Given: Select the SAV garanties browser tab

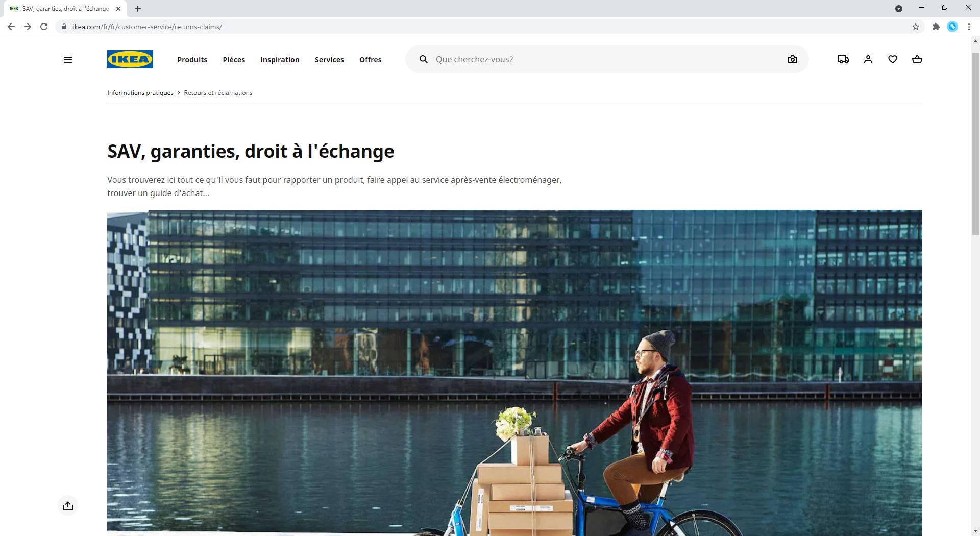Looking at the screenshot, I should point(65,9).
